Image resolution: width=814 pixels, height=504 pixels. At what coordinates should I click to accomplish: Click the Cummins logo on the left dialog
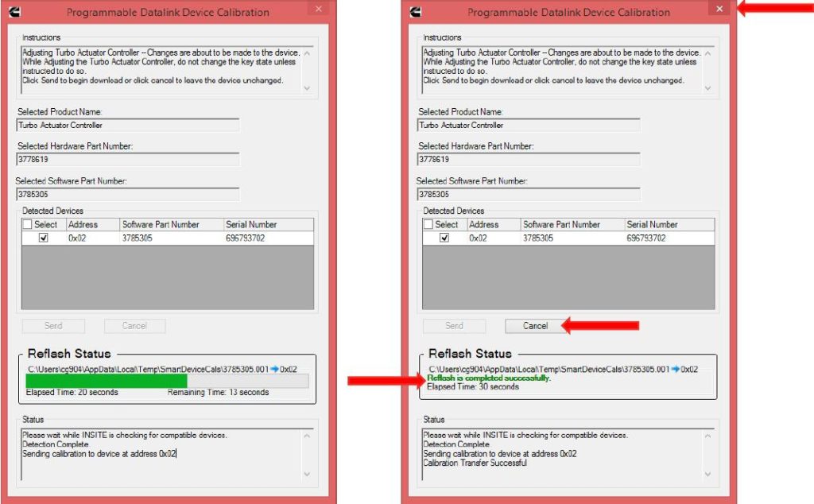click(x=14, y=11)
